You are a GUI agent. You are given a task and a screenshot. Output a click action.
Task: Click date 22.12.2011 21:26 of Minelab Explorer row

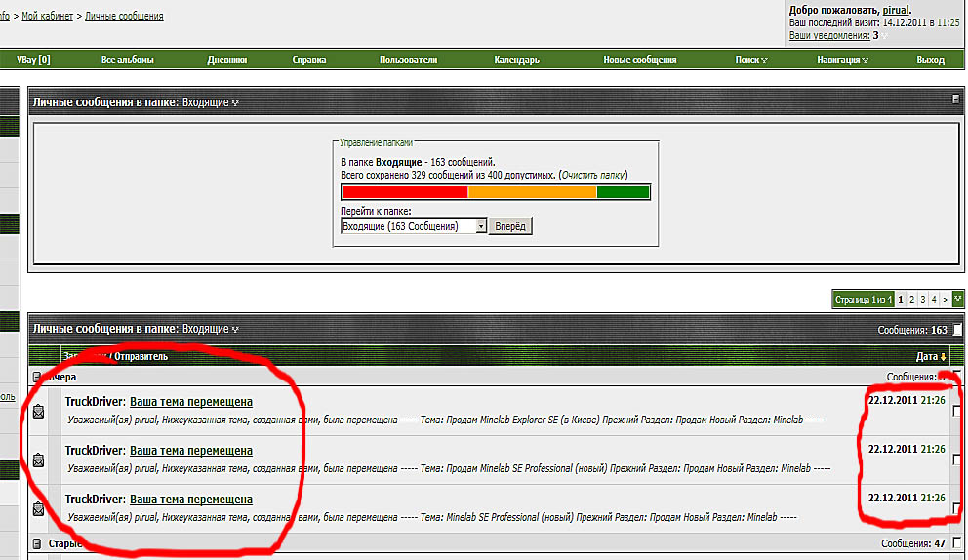coord(907,401)
